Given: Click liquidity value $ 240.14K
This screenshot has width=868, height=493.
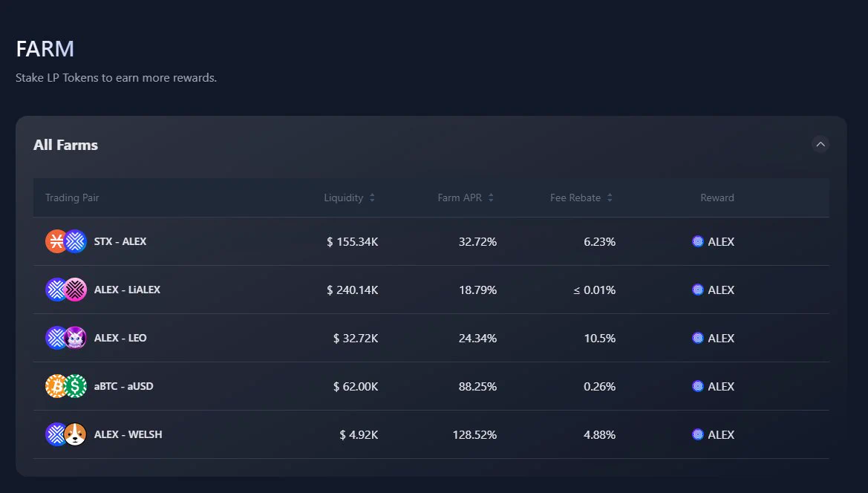Looking at the screenshot, I should click(352, 290).
